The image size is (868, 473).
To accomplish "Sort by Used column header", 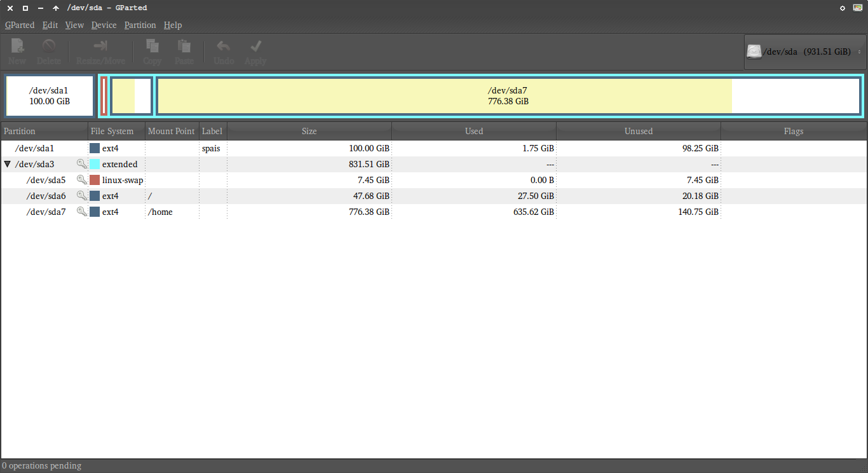I will tap(474, 131).
